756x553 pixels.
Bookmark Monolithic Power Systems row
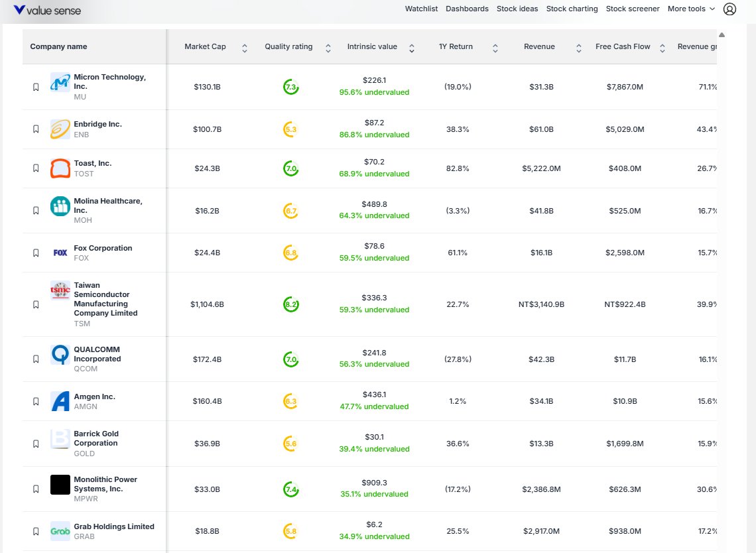click(x=36, y=489)
